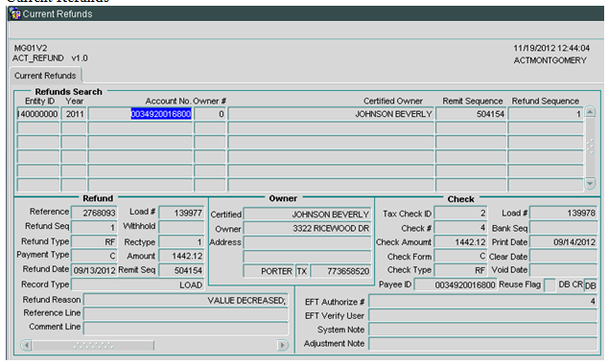The width and height of the screenshot is (608, 364).
Task: Click the horizontal scrollbar thumb
Action: [x=93, y=345]
